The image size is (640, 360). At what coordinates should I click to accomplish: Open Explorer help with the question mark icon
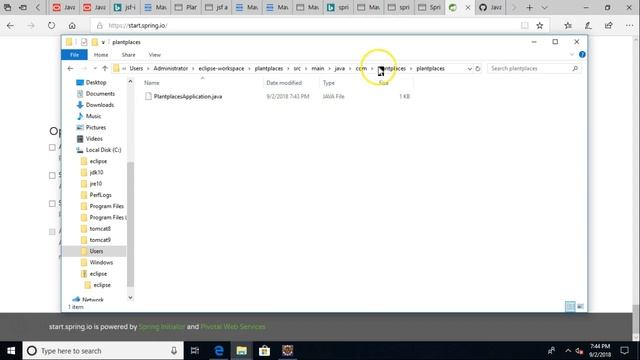582,54
